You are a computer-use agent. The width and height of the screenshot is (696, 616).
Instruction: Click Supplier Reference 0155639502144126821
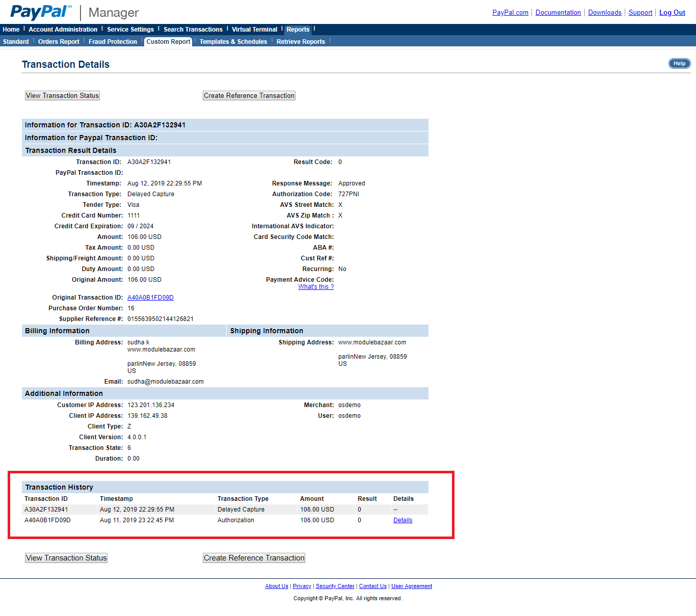(160, 319)
